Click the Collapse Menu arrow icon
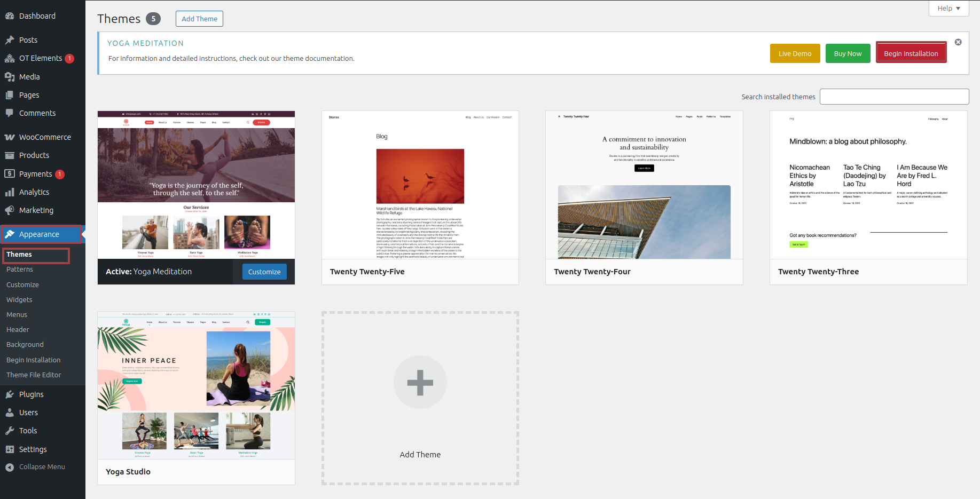Viewport: 980px width, 499px height. tap(10, 467)
